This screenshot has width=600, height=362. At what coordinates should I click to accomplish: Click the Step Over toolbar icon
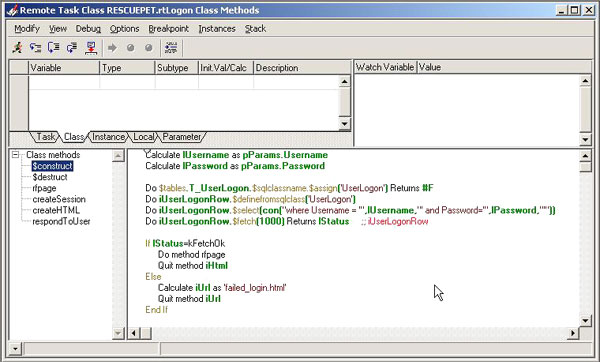pyautogui.click(x=54, y=47)
